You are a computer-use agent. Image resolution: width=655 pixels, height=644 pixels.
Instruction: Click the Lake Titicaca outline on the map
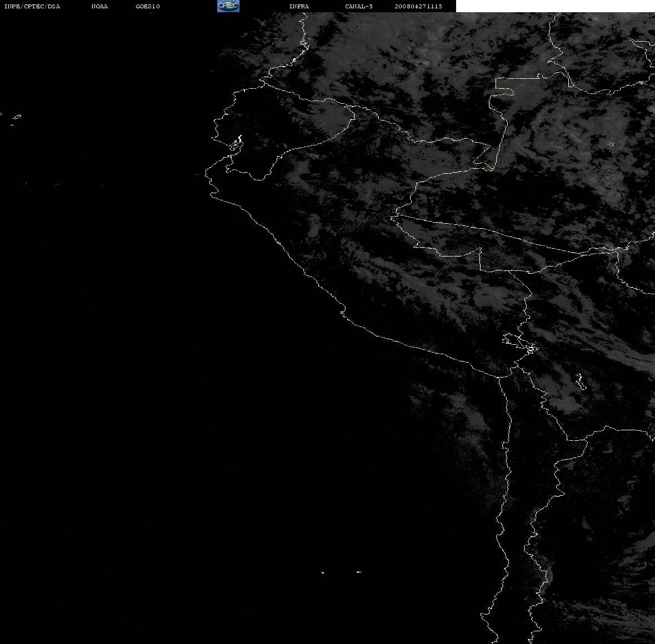(x=520, y=344)
